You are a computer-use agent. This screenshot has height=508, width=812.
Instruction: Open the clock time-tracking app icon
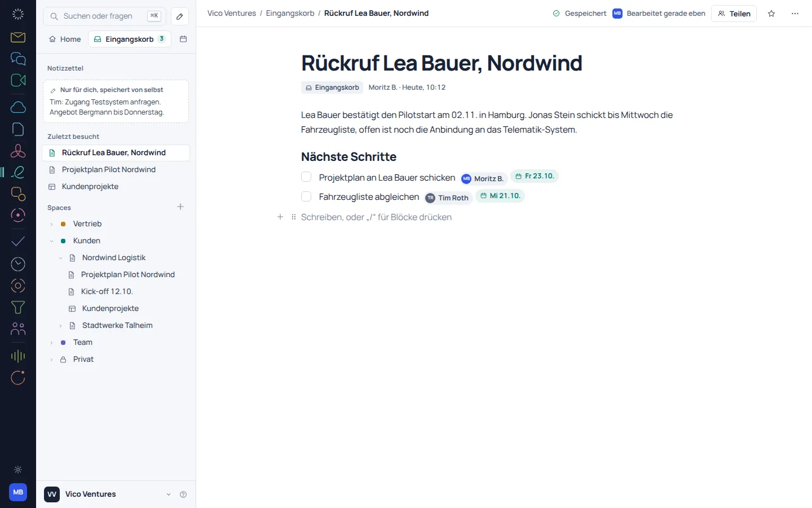pos(18,264)
